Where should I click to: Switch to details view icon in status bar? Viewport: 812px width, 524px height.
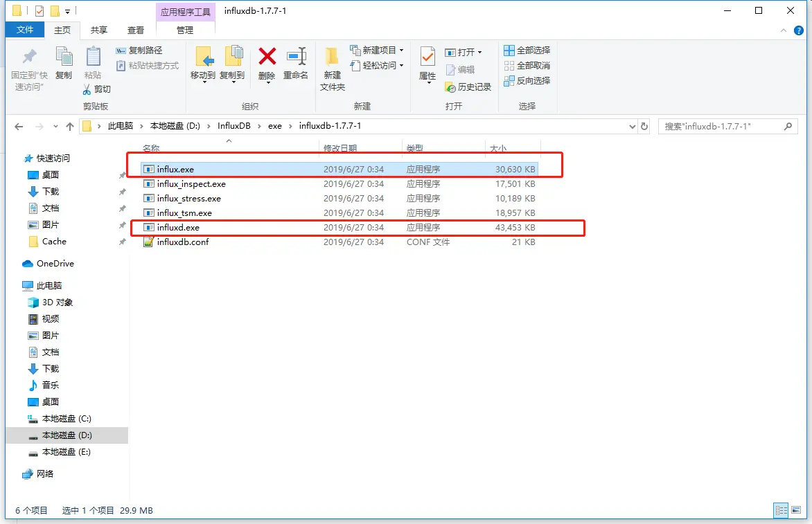tap(781, 510)
